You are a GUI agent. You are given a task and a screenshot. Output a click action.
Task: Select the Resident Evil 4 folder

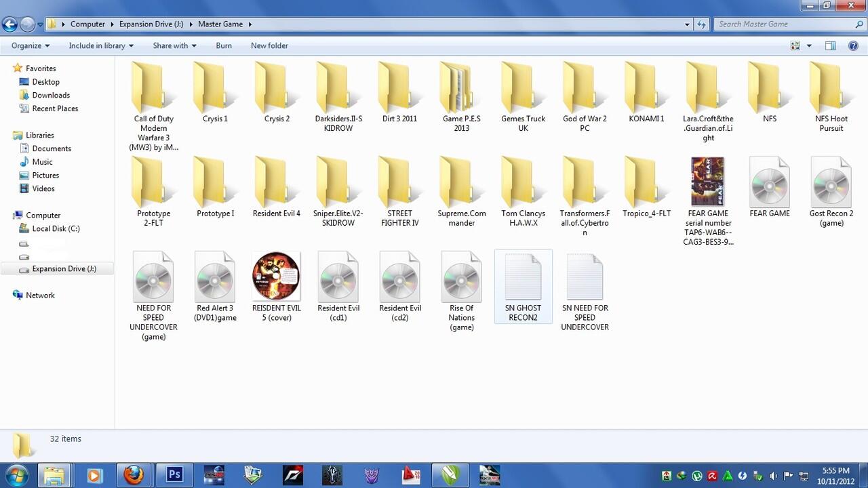point(277,188)
